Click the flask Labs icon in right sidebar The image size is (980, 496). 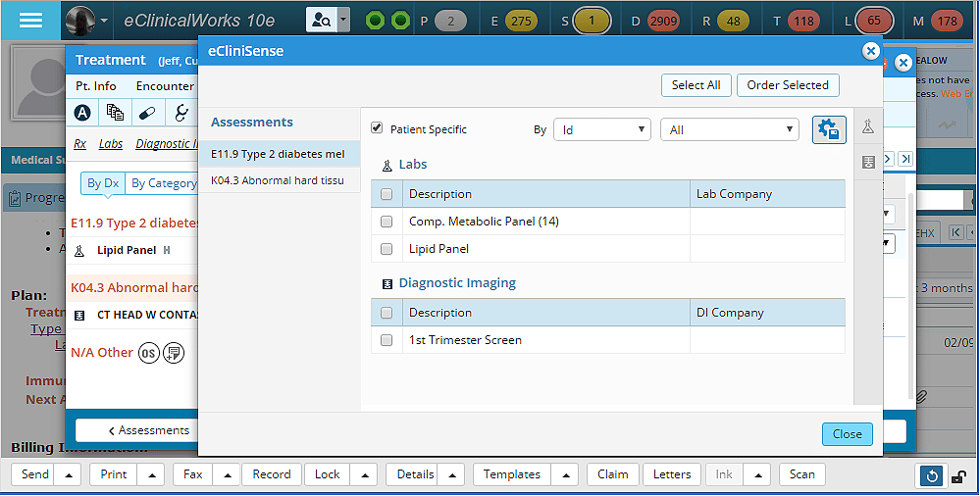867,126
